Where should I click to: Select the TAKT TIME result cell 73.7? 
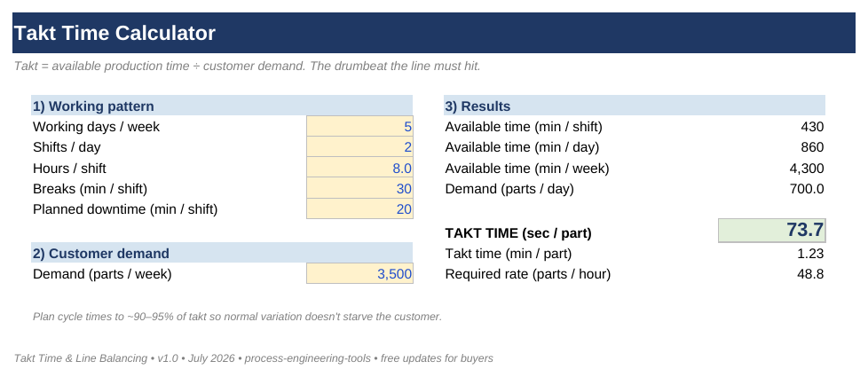click(x=771, y=231)
